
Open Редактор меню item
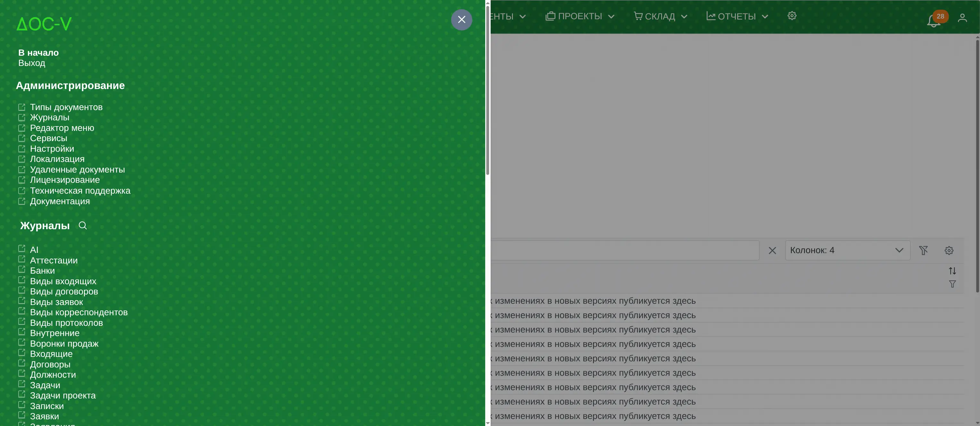62,128
